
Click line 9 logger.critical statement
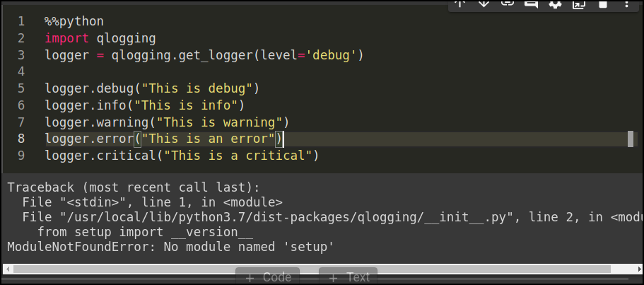click(x=182, y=156)
